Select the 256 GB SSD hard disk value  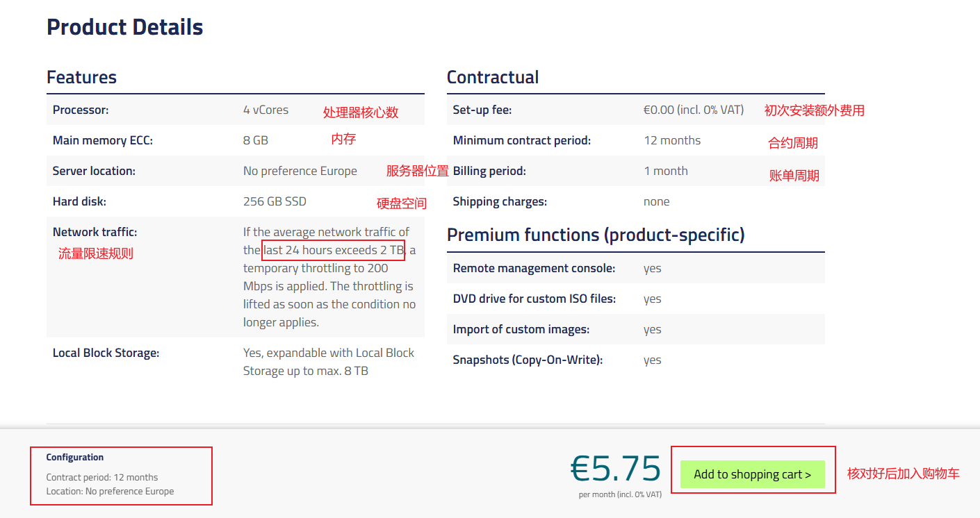[275, 201]
